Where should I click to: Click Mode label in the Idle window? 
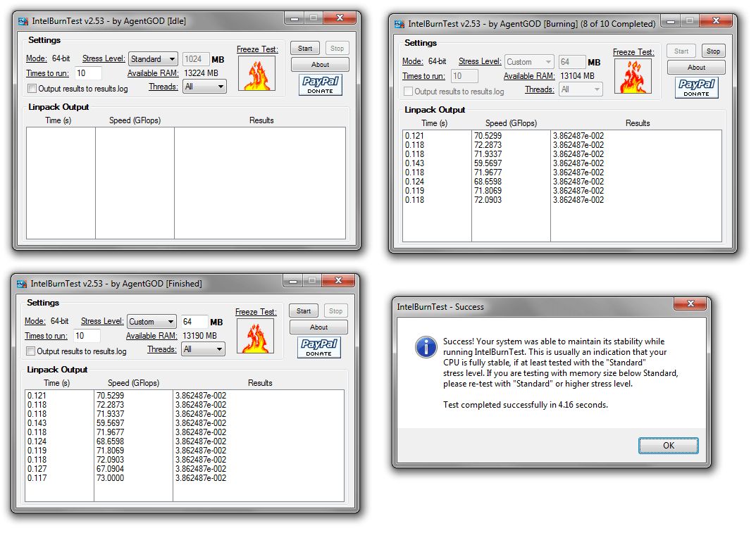pyautogui.click(x=36, y=59)
